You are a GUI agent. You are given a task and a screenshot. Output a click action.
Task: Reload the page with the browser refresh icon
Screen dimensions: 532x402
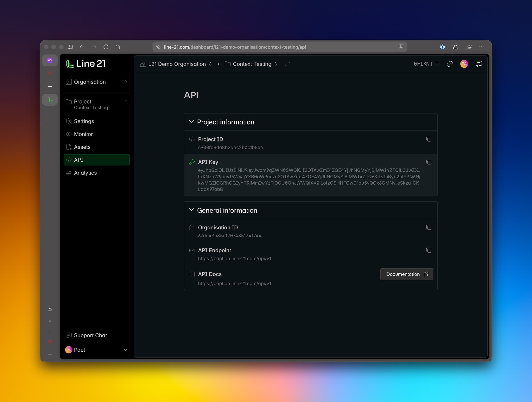(106, 47)
